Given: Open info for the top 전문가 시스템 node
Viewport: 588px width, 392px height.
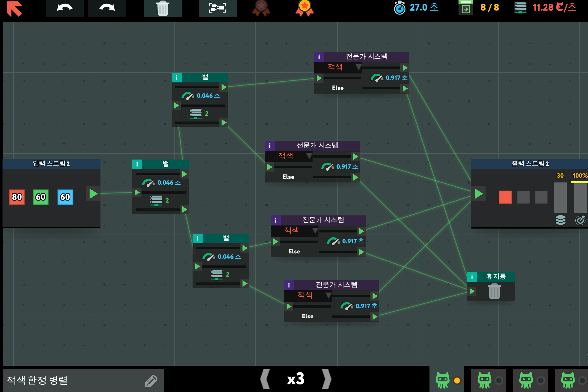Looking at the screenshot, I should click(x=319, y=57).
